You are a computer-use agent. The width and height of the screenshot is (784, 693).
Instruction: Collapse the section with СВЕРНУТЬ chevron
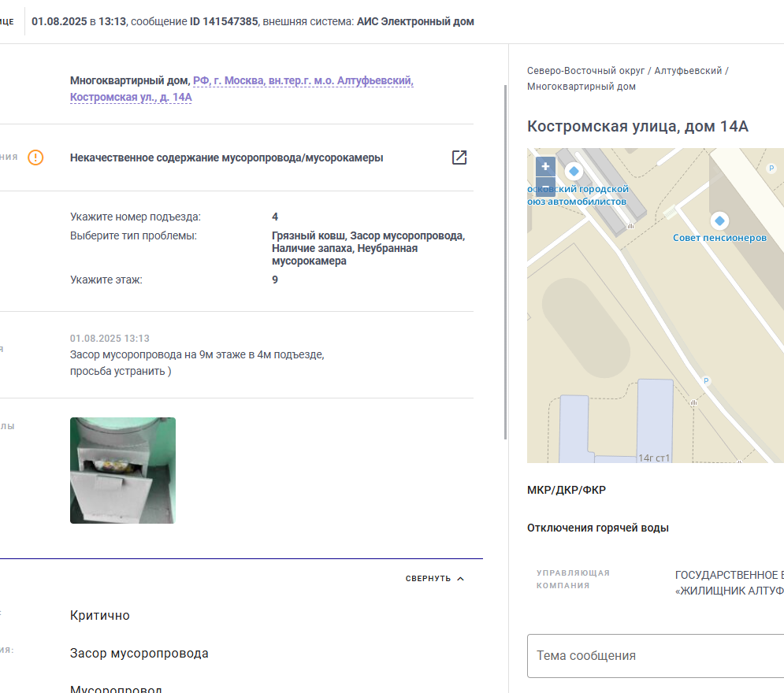click(x=434, y=579)
